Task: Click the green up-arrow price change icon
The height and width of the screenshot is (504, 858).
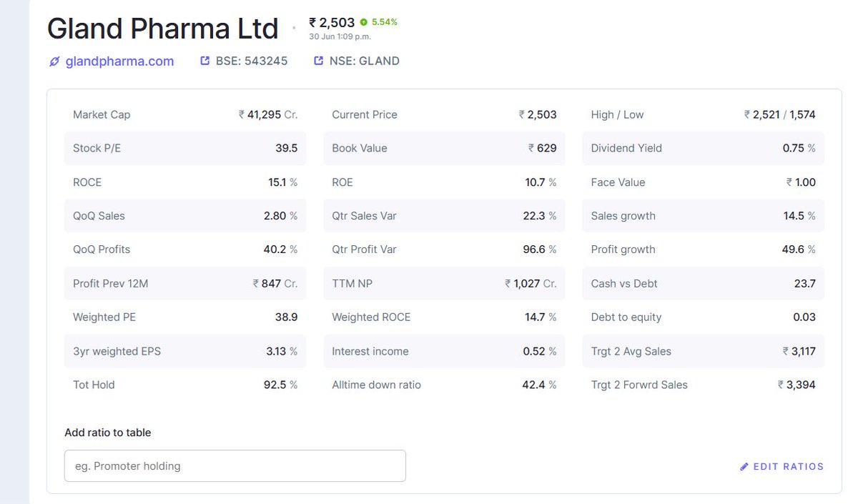Action: (364, 22)
